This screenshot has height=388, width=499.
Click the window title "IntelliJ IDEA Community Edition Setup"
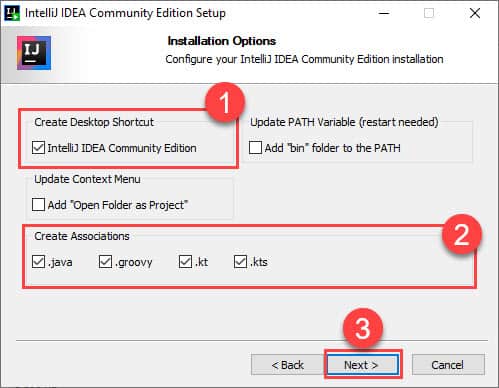pos(125,13)
